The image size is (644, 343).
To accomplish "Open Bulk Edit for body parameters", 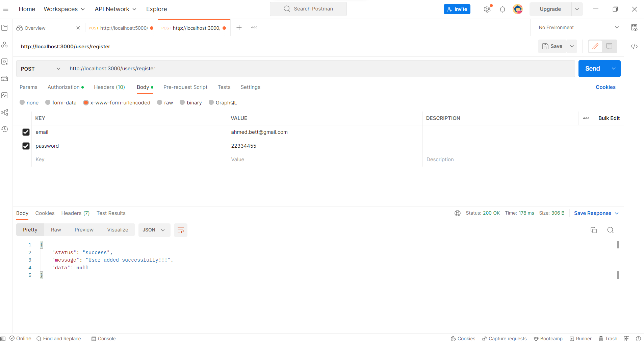I will click(x=609, y=118).
